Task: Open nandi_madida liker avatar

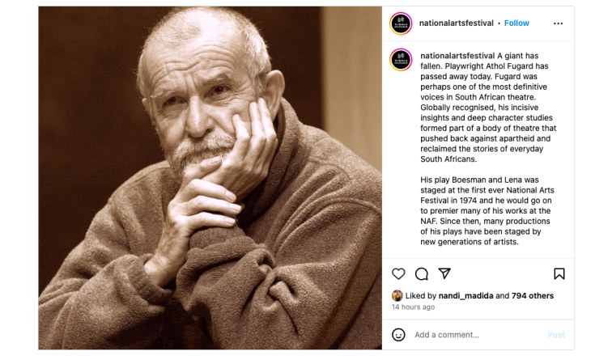Action: 397,296
